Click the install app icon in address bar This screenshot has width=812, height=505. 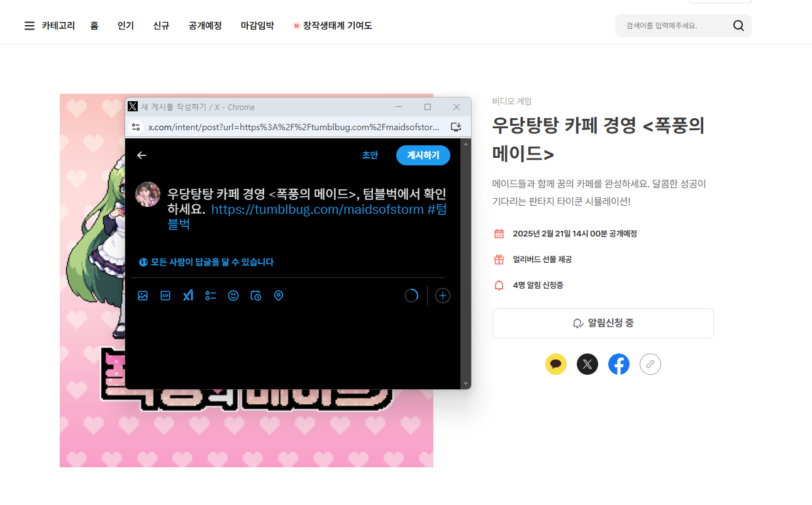457,127
